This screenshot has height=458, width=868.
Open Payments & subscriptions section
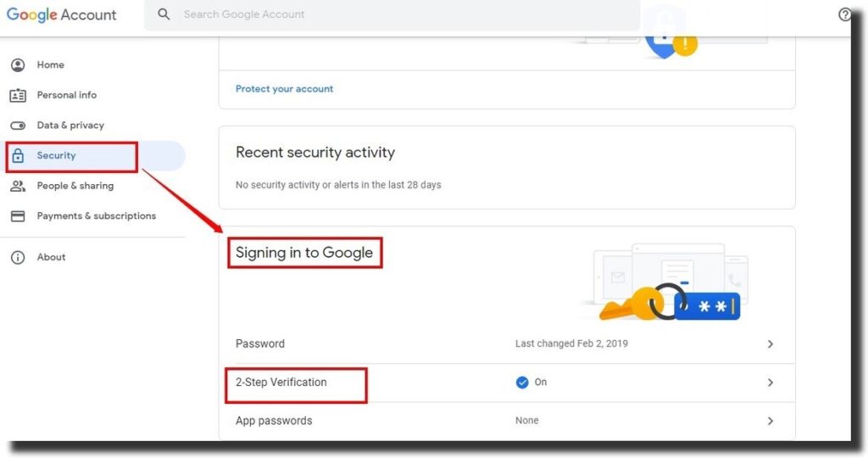coord(97,216)
